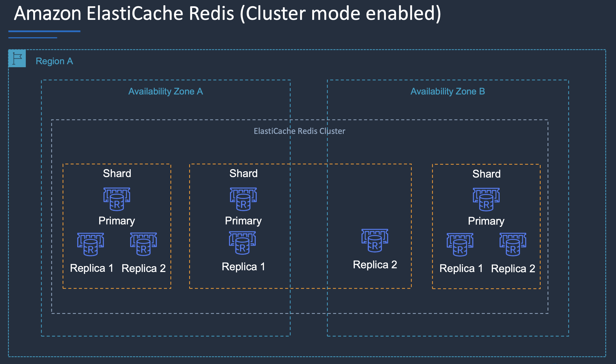The width and height of the screenshot is (616, 364).
Task: Click the Region A flag icon
Action: tap(17, 59)
